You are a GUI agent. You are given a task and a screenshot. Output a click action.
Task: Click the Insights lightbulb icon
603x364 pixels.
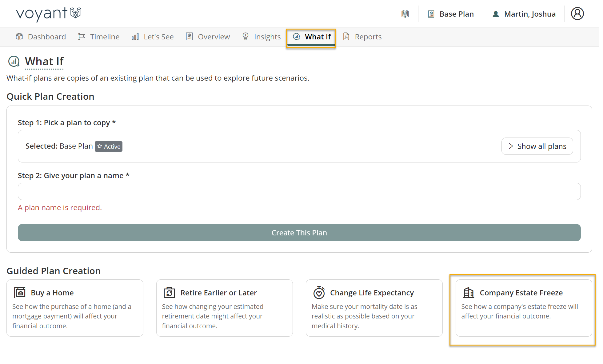246,37
